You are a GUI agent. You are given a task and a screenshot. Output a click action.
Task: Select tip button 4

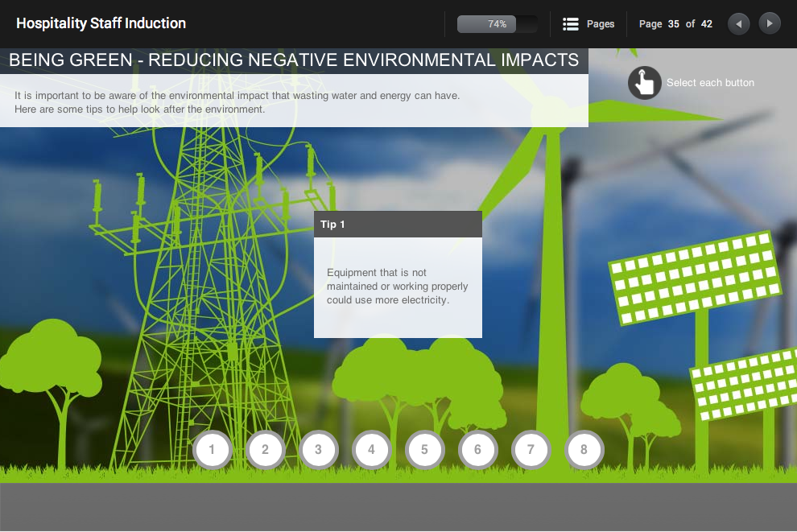(372, 450)
